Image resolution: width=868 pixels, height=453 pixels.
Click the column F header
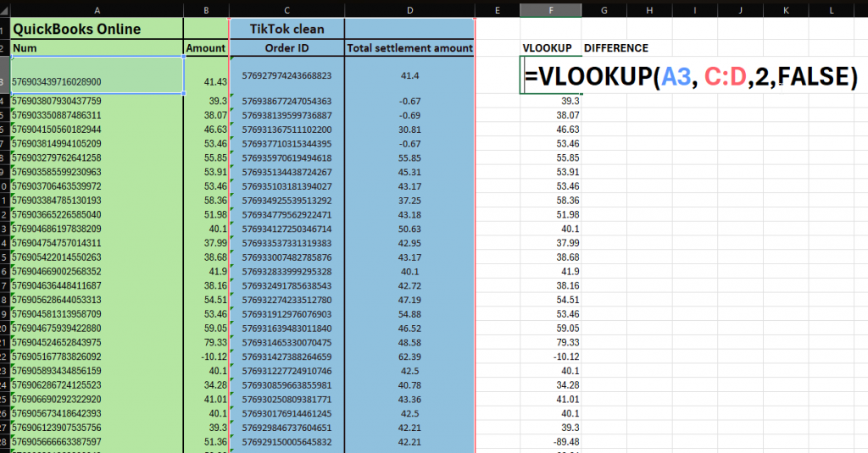click(x=550, y=9)
